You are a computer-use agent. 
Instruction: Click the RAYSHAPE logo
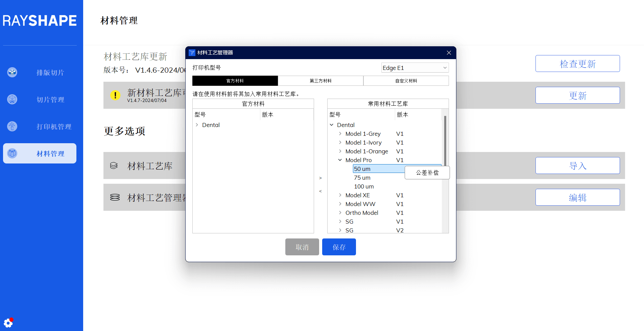[x=40, y=21]
